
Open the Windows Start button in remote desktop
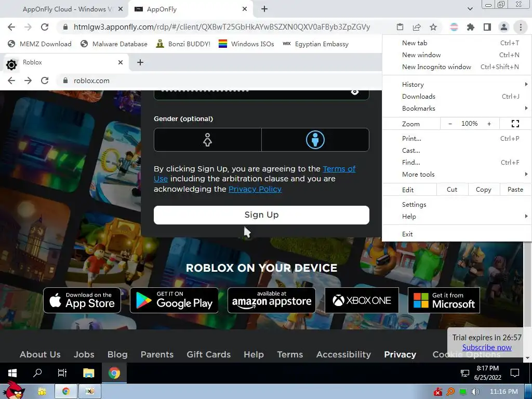tap(12, 373)
